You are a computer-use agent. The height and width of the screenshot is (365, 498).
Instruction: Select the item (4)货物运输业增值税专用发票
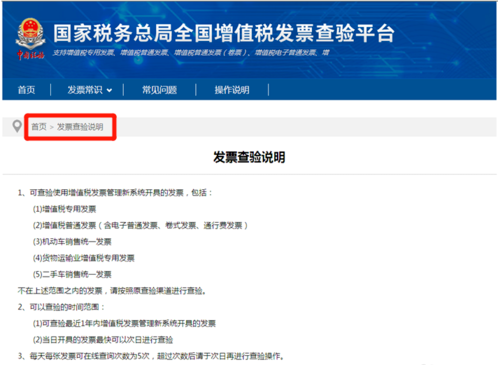pos(84,258)
